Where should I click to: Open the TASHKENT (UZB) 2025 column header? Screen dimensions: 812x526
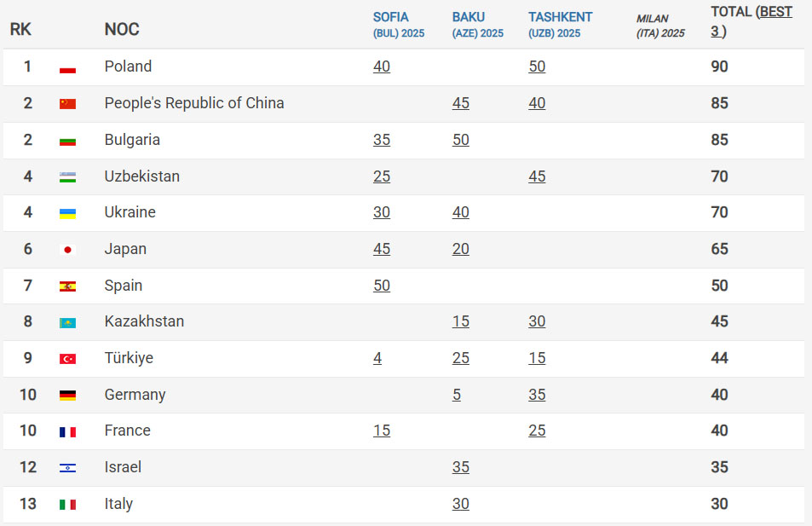[560, 25]
